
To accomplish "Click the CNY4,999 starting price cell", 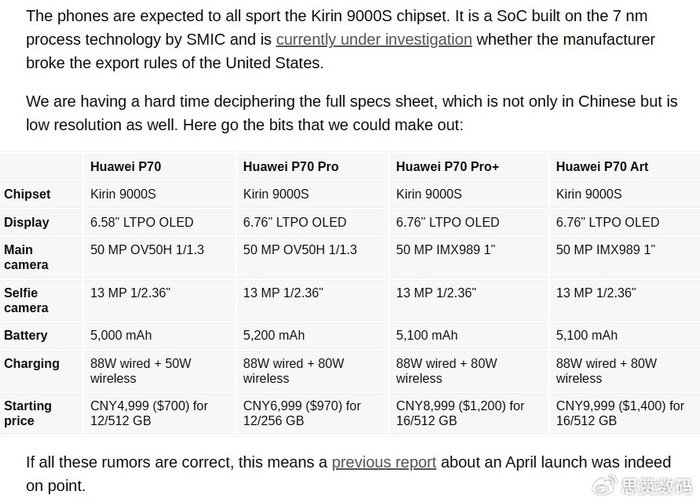I will pos(149,413).
